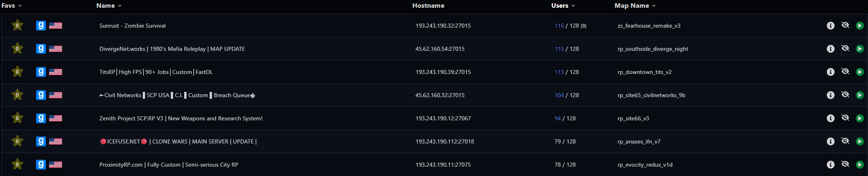
Task: Hide the TitsRP server from list
Action: click(845, 72)
